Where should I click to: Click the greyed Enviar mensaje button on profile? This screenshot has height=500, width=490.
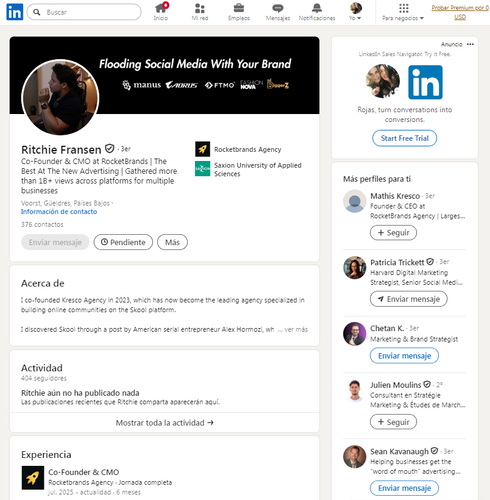tap(55, 242)
